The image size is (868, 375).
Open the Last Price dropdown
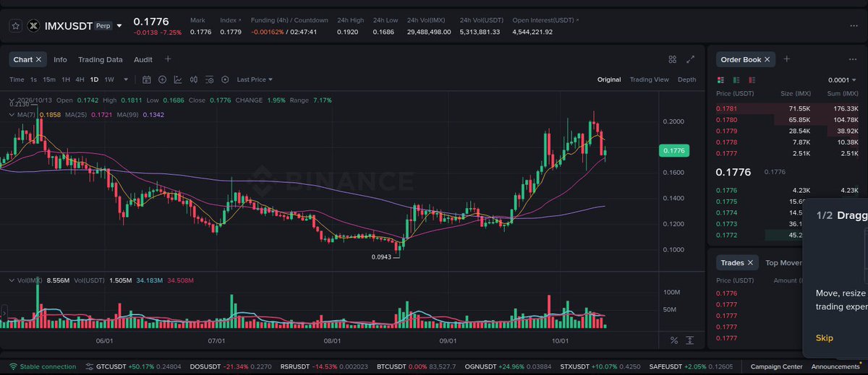click(255, 79)
